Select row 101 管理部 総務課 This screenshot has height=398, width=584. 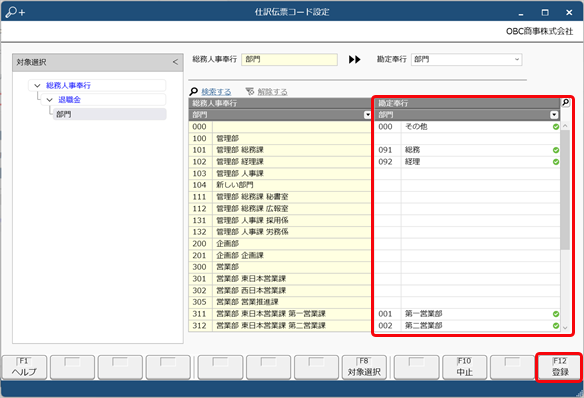pyautogui.click(x=280, y=150)
